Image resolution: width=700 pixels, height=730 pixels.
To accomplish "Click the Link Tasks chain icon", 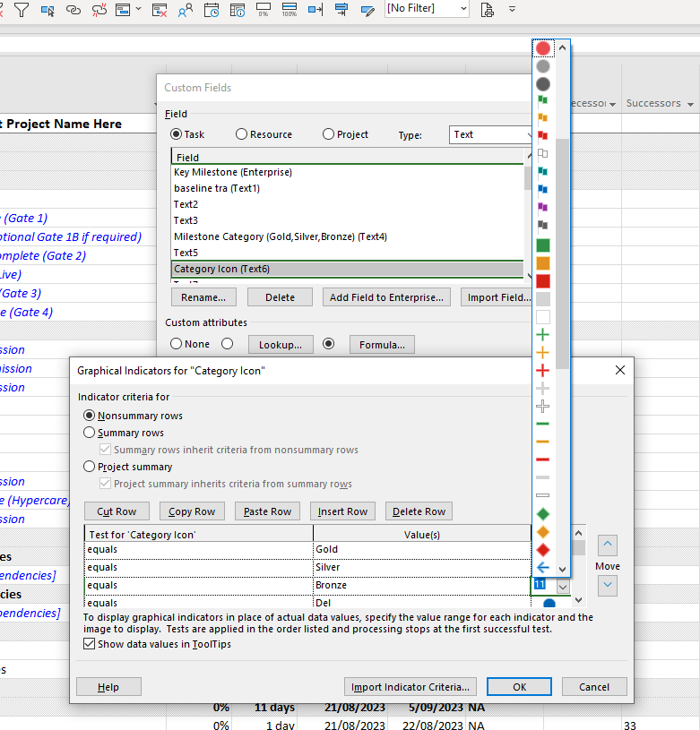I will [73, 10].
